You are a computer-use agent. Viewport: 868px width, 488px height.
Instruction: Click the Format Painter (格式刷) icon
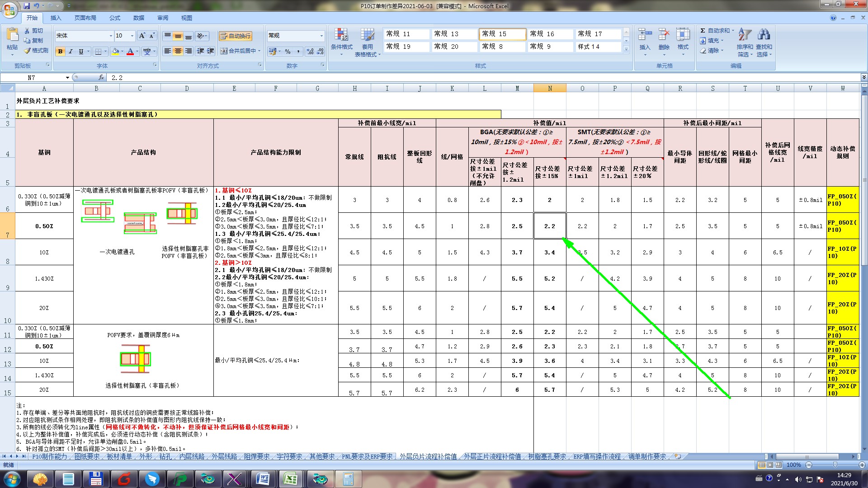tap(28, 51)
